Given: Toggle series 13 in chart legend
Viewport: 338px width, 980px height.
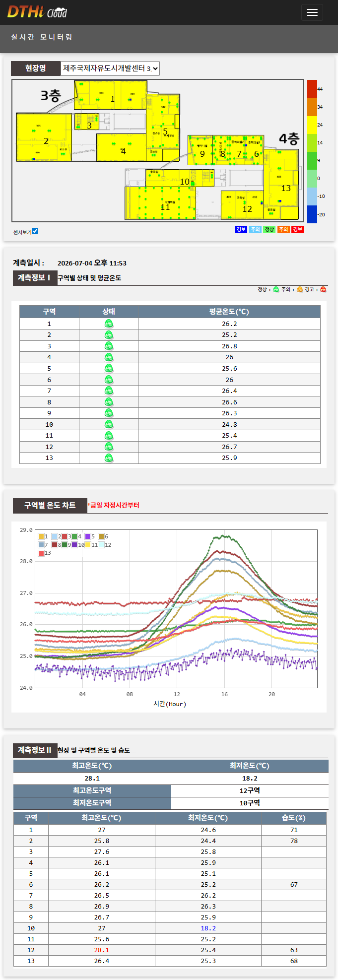Looking at the screenshot, I should [x=41, y=553].
